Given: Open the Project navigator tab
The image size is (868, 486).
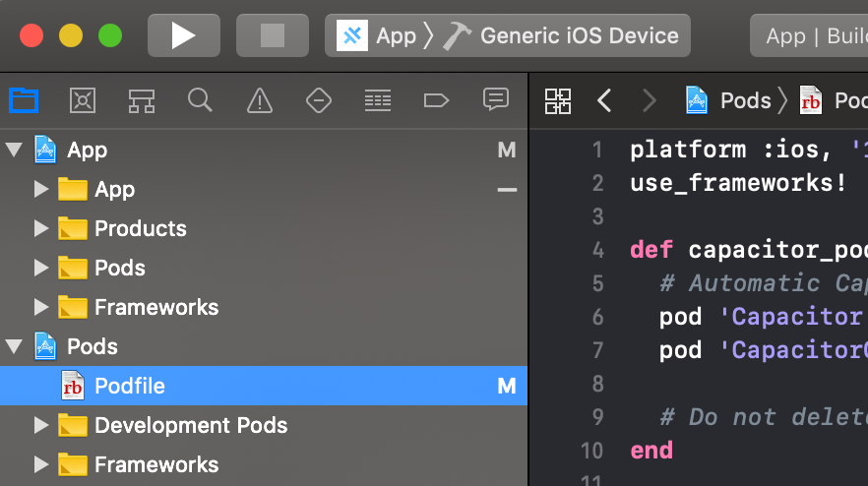Looking at the screenshot, I should point(23,99).
